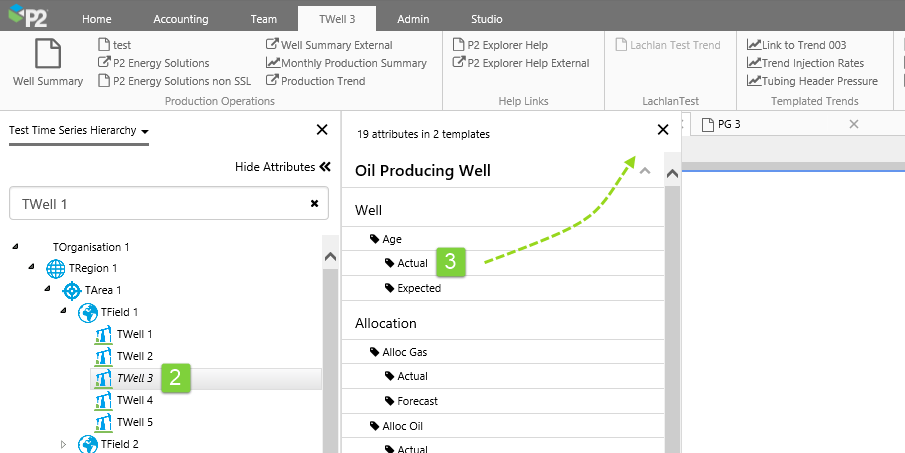
Task: Click the TArea 1 target icon
Action: [x=72, y=290]
